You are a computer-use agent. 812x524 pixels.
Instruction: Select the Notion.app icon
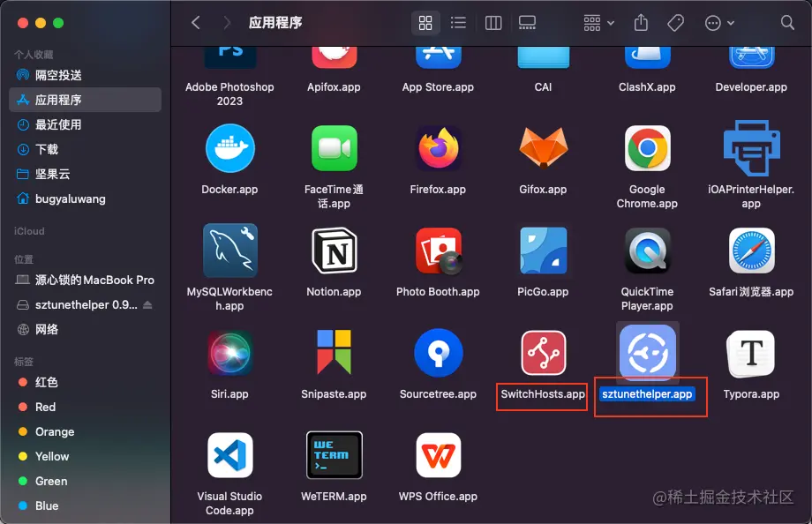click(x=334, y=251)
